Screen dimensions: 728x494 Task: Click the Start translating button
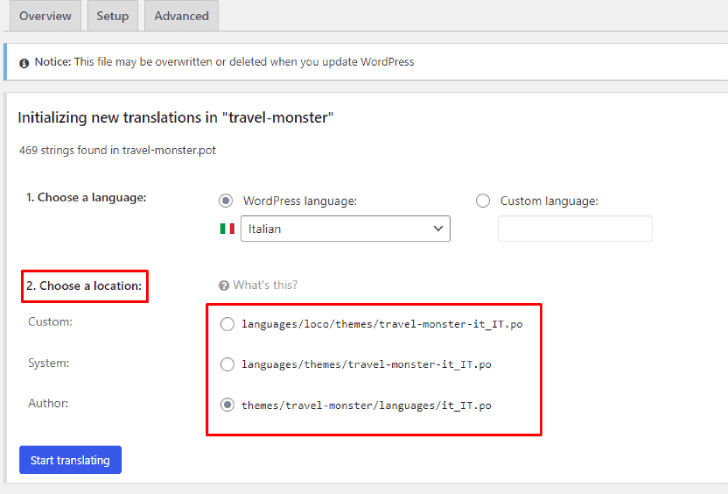tap(70, 460)
